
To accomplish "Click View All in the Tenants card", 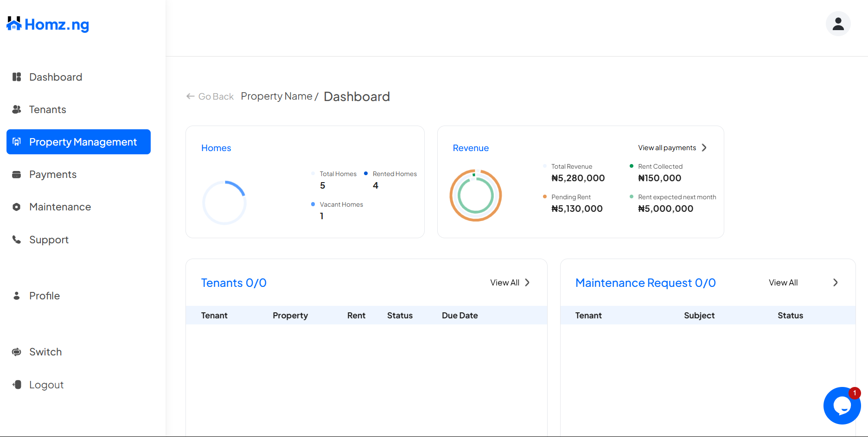I will tap(504, 283).
